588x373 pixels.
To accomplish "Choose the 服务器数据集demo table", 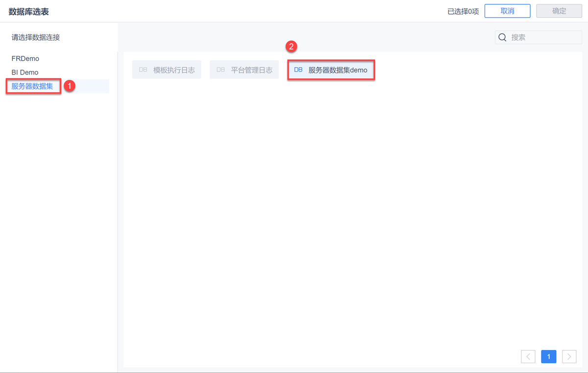I will [331, 70].
